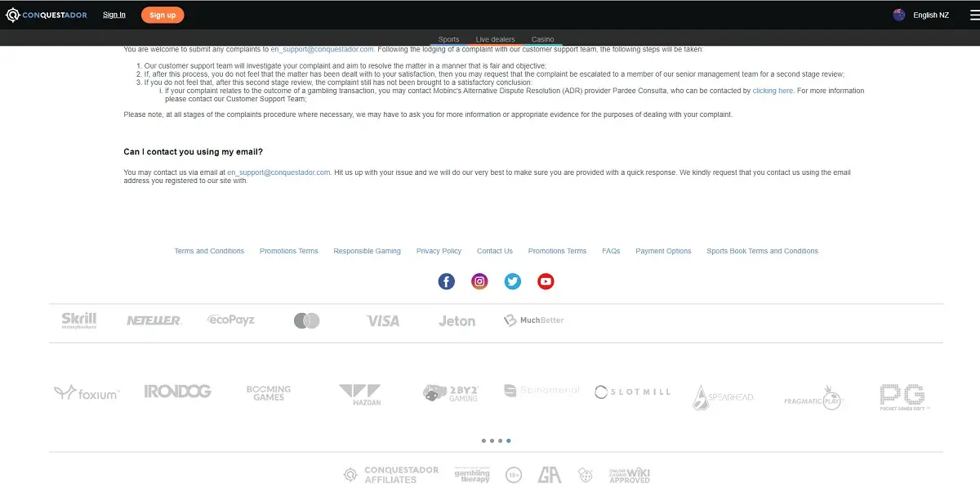Open the Privacy Policy footer link
The image size is (980, 492).
click(x=439, y=251)
